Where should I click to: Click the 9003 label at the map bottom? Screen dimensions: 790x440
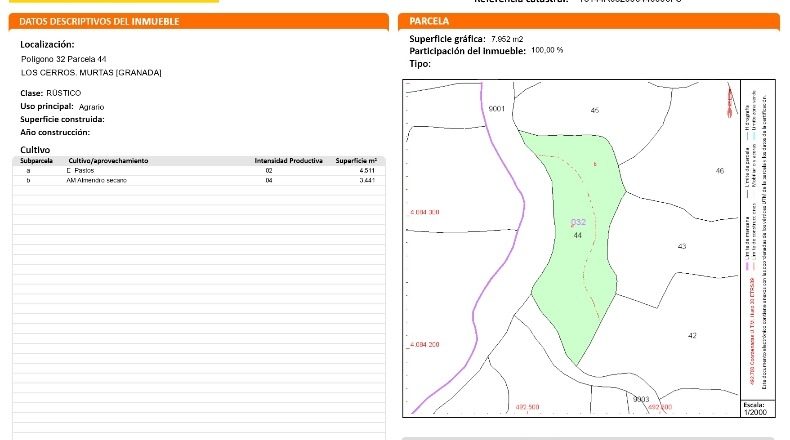tap(641, 399)
